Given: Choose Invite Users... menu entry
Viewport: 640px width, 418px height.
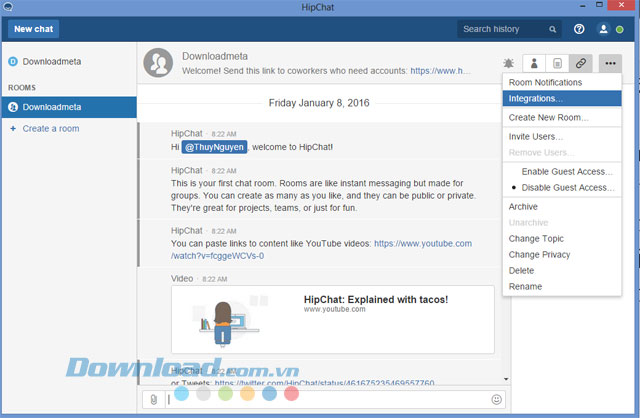Looking at the screenshot, I should point(562,137).
